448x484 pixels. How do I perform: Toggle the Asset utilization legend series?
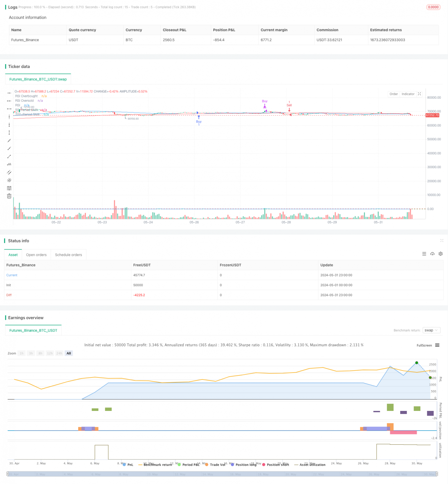[x=310, y=465]
